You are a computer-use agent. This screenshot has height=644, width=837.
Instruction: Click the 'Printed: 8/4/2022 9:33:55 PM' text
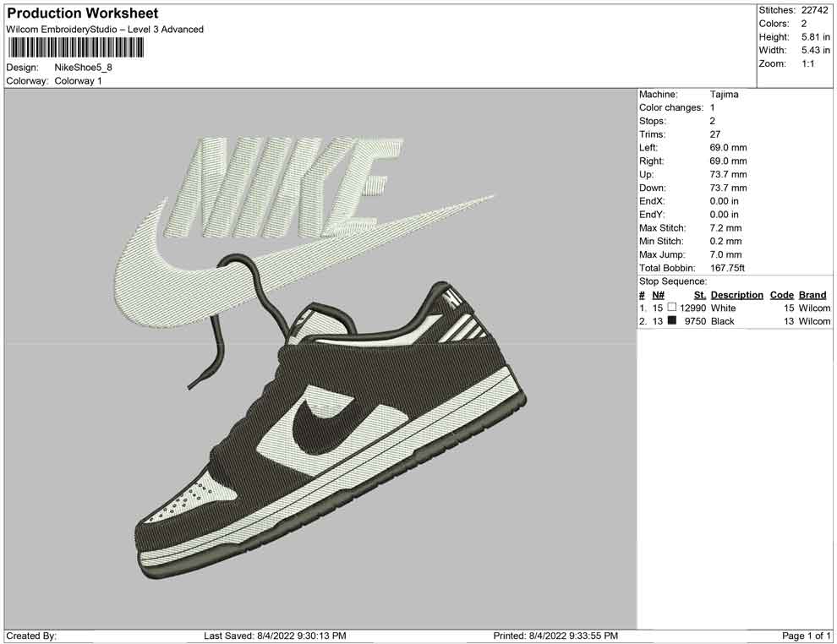555,636
